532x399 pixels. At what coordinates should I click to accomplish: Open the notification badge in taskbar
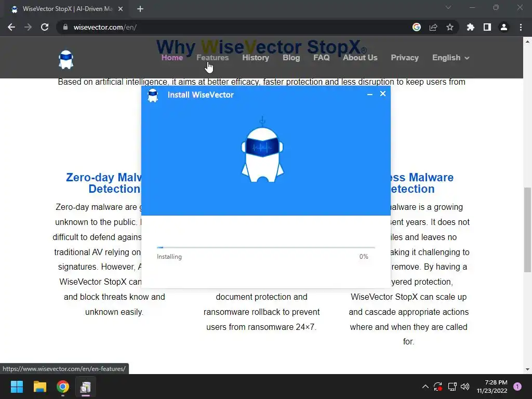[x=517, y=387]
